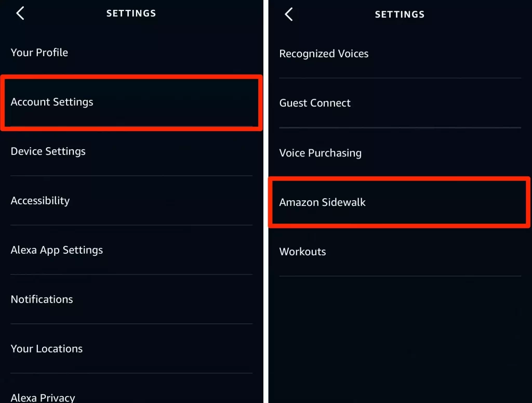Open Voice Purchasing settings
Screen dimensions: 532x403
320,153
